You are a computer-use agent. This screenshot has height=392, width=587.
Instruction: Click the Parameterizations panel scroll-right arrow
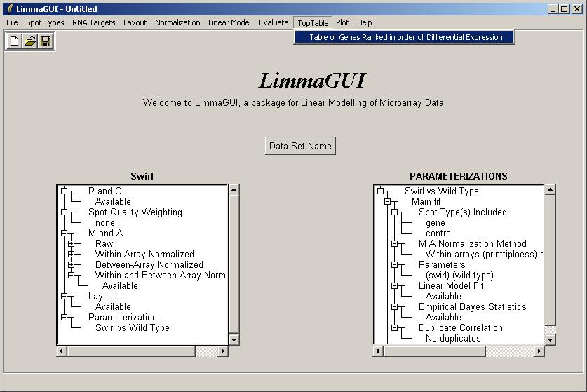(x=540, y=351)
